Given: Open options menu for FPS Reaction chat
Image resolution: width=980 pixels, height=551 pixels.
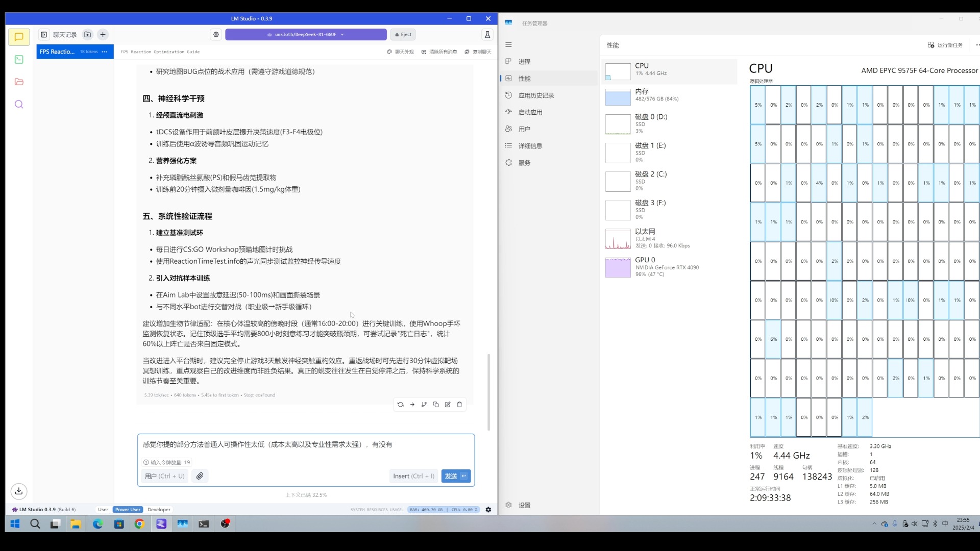Looking at the screenshot, I should [105, 52].
